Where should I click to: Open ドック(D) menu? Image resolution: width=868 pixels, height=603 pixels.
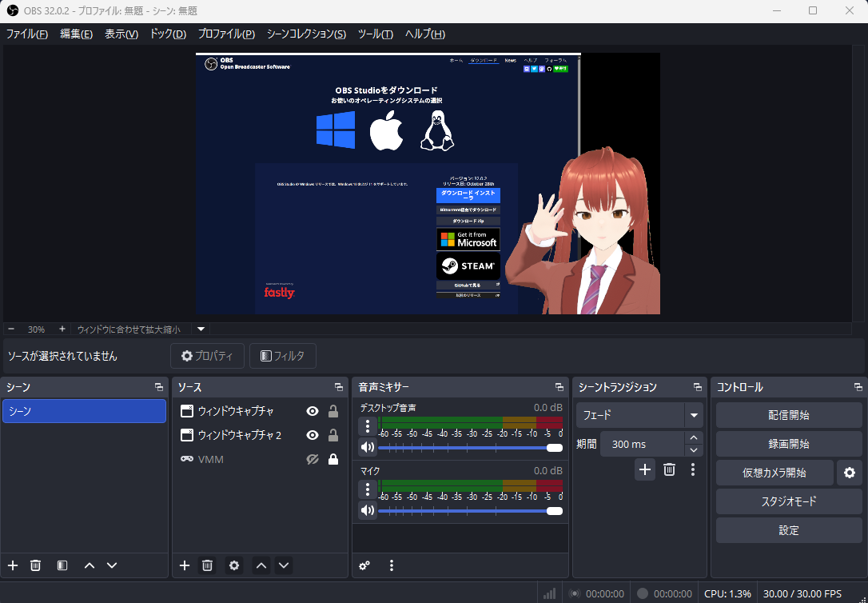tap(169, 34)
